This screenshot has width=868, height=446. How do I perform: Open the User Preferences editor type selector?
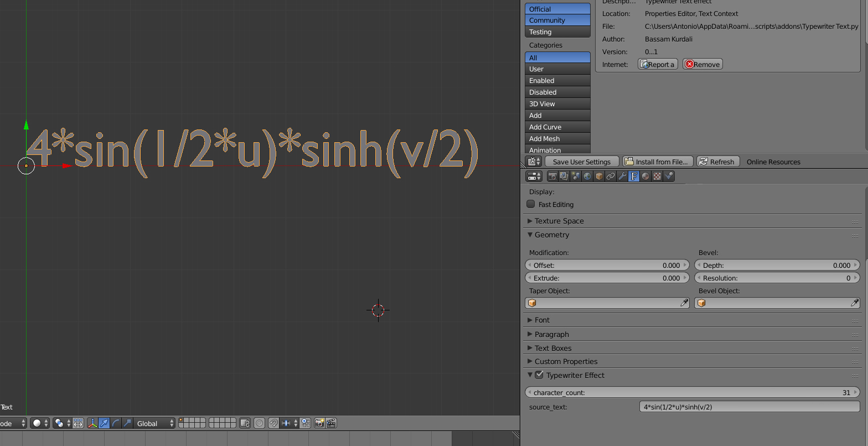click(x=534, y=162)
